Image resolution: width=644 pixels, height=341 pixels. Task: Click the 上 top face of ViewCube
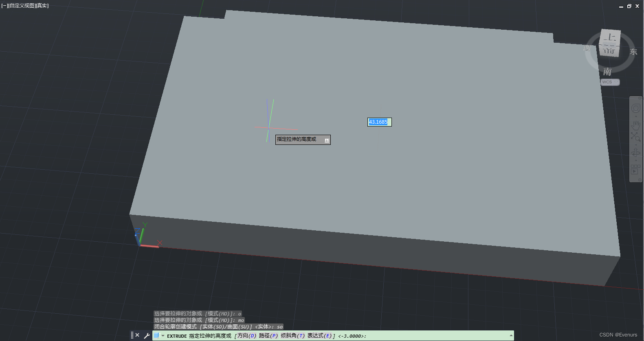611,37
